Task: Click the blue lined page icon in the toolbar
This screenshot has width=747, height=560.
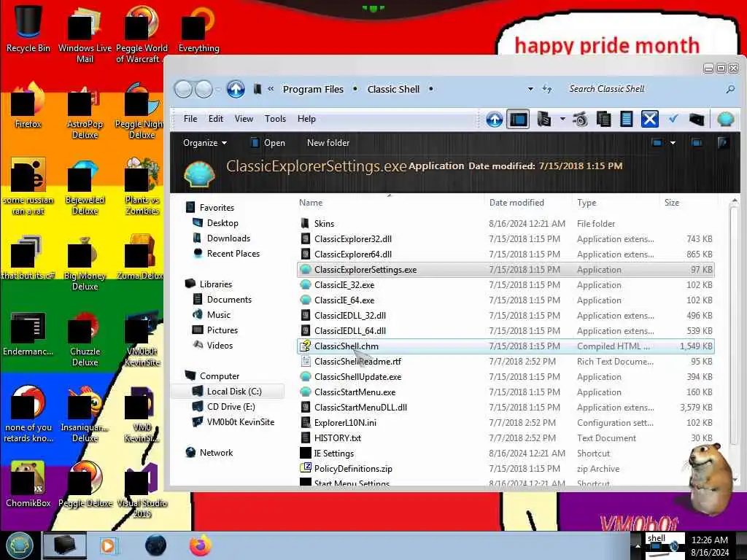Action: coord(626,119)
